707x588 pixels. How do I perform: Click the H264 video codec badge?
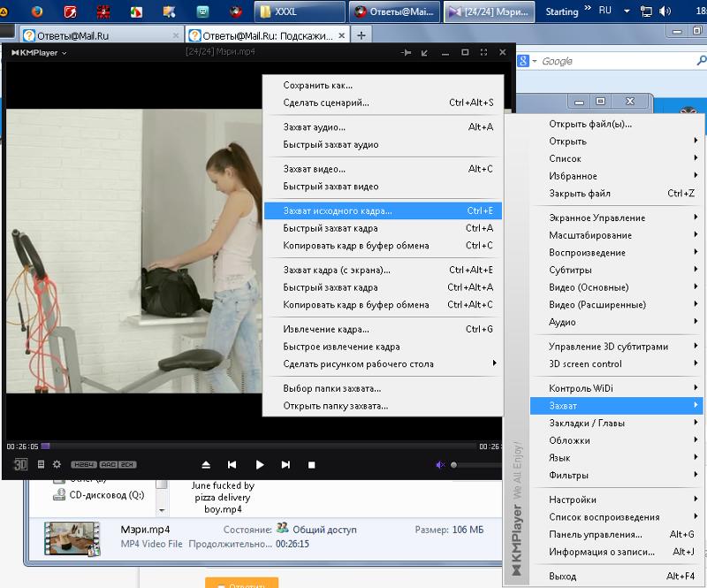tap(84, 464)
